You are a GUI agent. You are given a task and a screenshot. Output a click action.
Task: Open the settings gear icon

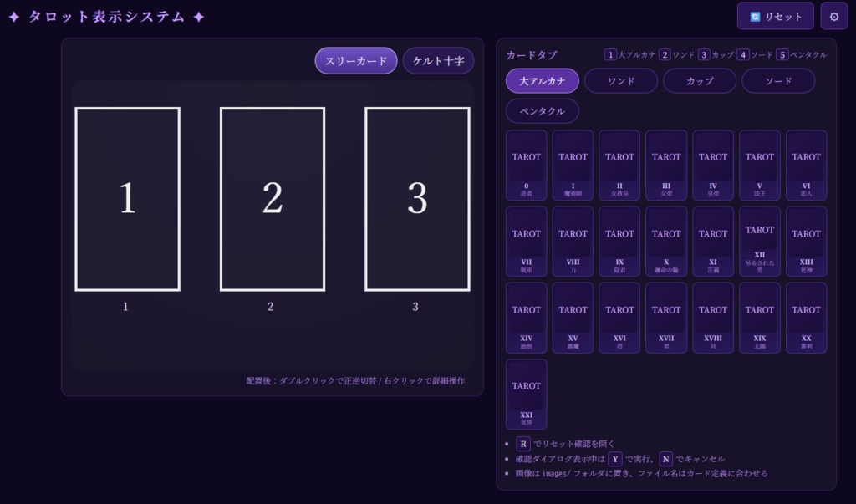[x=834, y=16]
